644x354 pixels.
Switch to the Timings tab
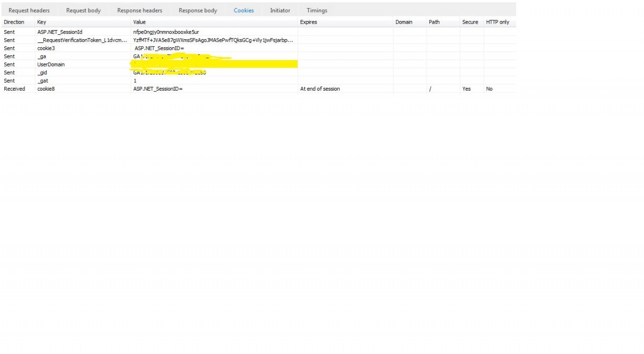pyautogui.click(x=317, y=10)
